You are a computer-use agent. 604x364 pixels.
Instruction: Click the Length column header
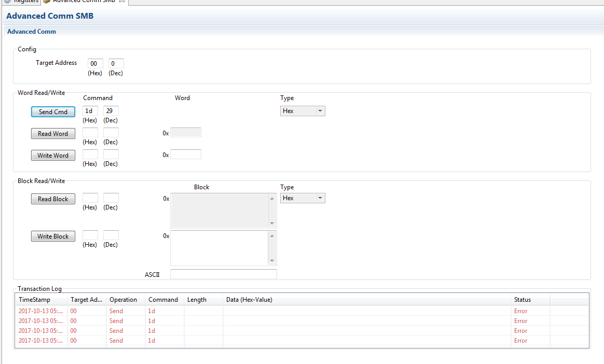pyautogui.click(x=203, y=300)
